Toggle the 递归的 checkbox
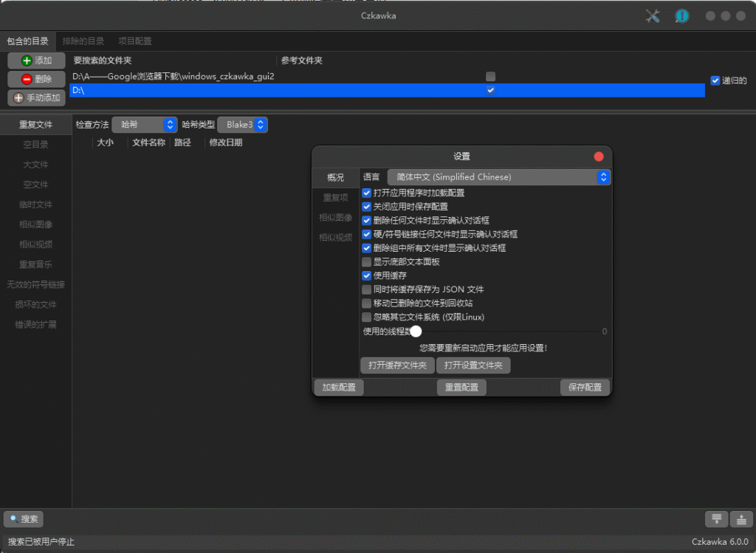The image size is (756, 553). [x=715, y=80]
